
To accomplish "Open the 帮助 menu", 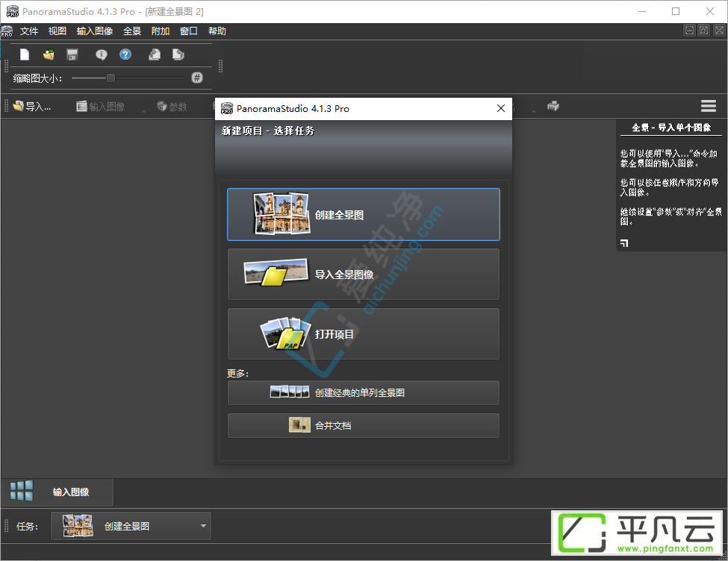I will tap(217, 31).
